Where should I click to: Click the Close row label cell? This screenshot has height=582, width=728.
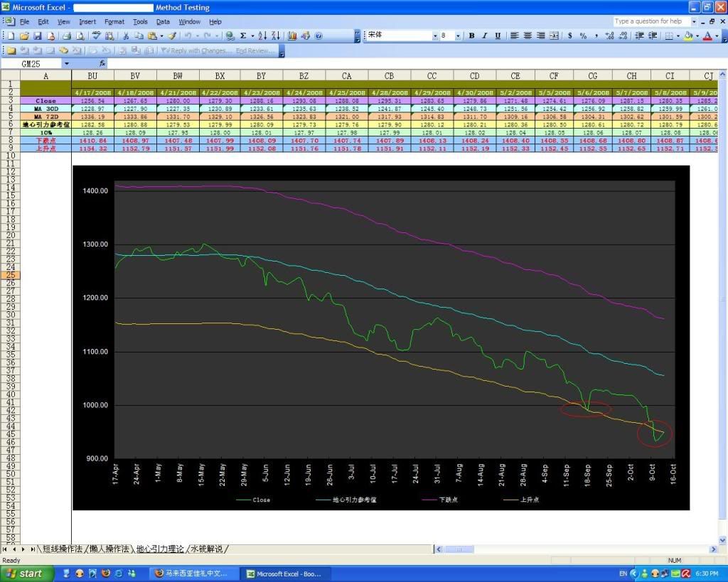(45, 101)
